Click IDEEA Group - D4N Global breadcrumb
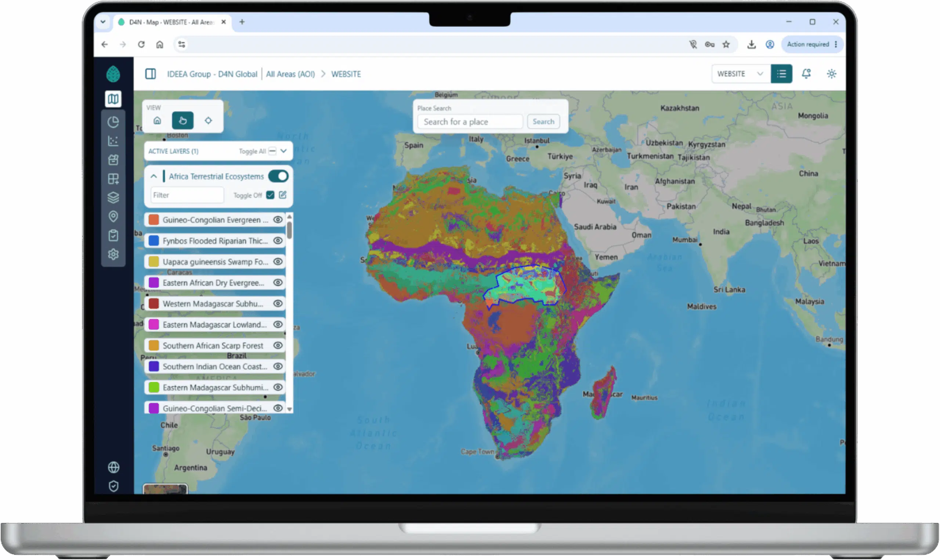Viewport: 940px width, 560px height. [x=212, y=74]
